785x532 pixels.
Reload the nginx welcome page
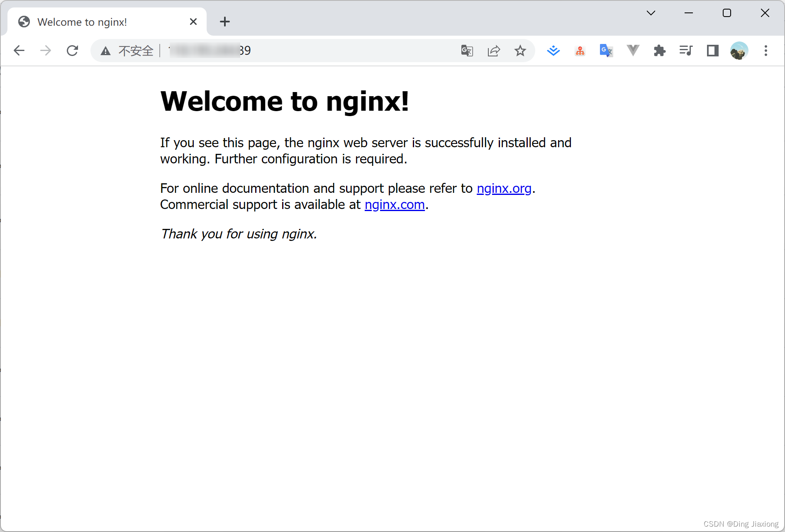coord(73,51)
